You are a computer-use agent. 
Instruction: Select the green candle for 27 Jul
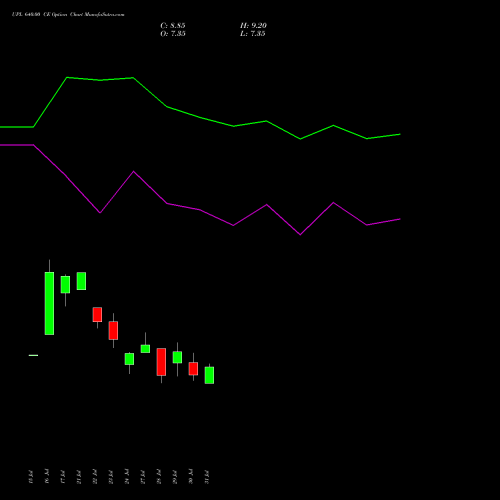point(145,349)
